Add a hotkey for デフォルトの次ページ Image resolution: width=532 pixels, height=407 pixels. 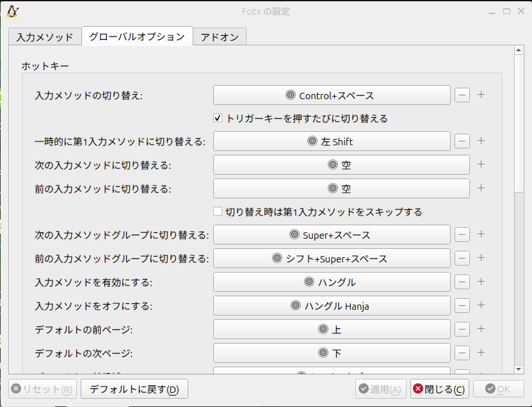[481, 353]
